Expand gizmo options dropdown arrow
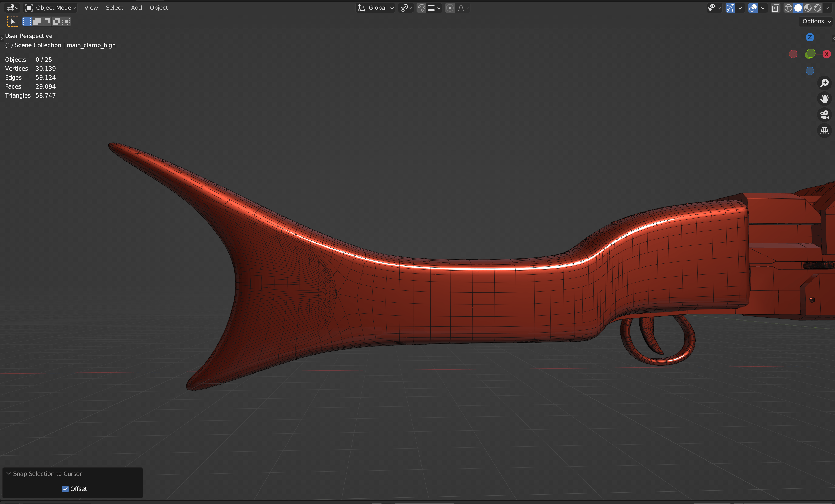The width and height of the screenshot is (835, 504). (x=740, y=8)
